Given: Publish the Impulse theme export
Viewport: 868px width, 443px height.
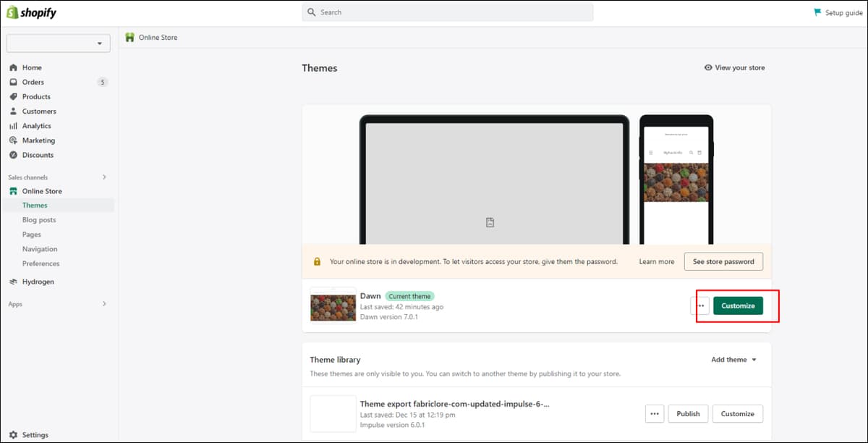Looking at the screenshot, I should 688,414.
